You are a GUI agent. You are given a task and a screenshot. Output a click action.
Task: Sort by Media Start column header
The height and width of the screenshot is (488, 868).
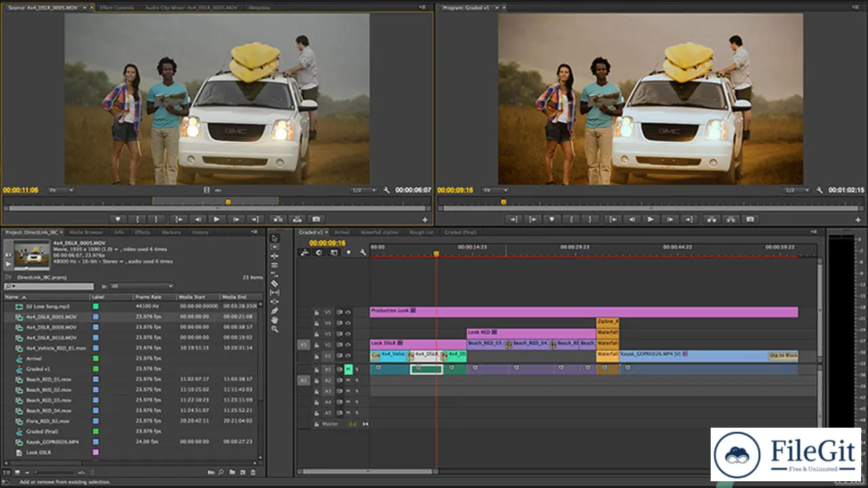coord(192,297)
